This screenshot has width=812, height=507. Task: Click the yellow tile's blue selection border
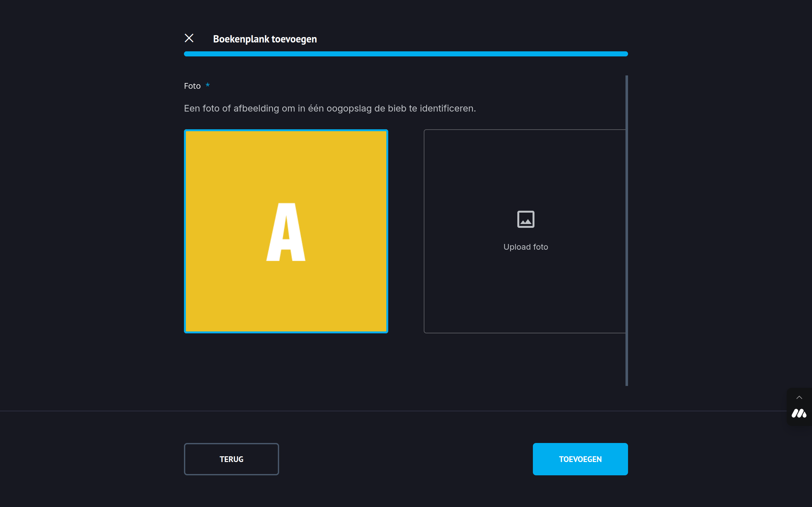point(185,231)
